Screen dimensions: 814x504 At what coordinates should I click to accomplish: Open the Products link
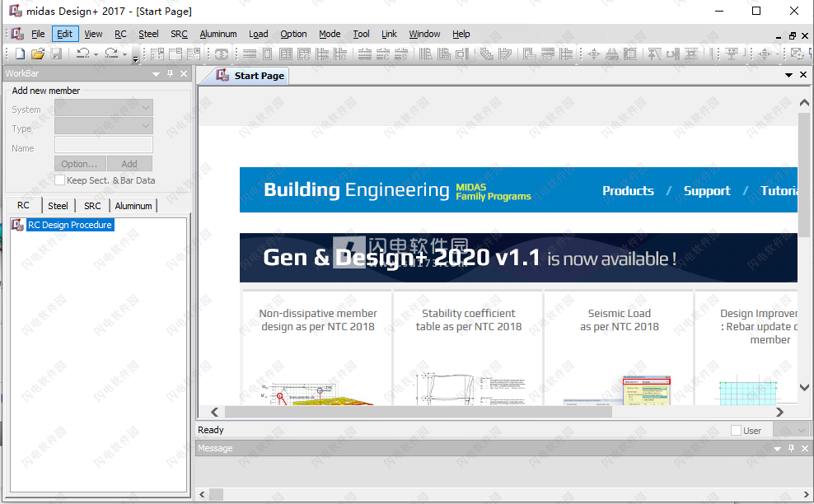tap(628, 190)
